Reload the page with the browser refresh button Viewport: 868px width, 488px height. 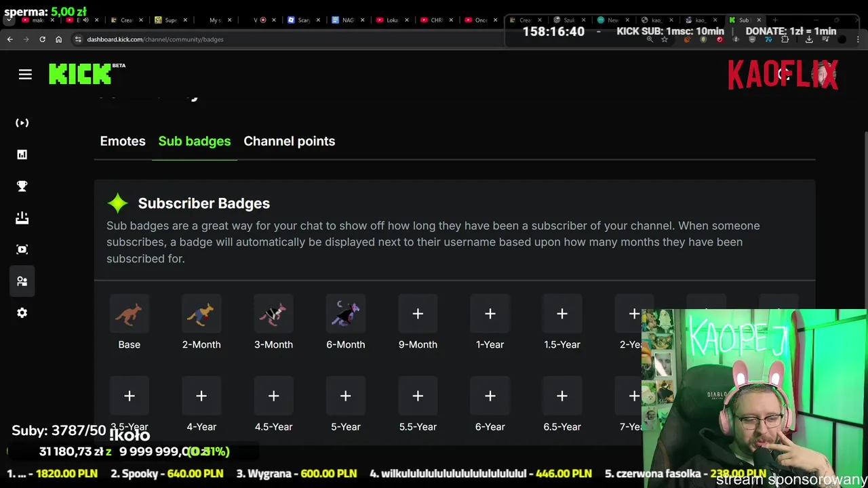pos(42,39)
